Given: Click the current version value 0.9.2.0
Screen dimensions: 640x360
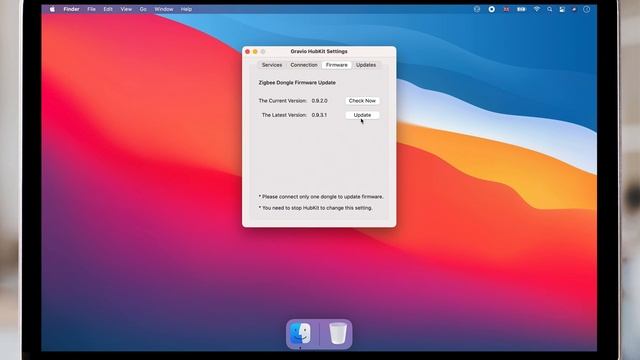Looking at the screenshot, I should point(320,100).
